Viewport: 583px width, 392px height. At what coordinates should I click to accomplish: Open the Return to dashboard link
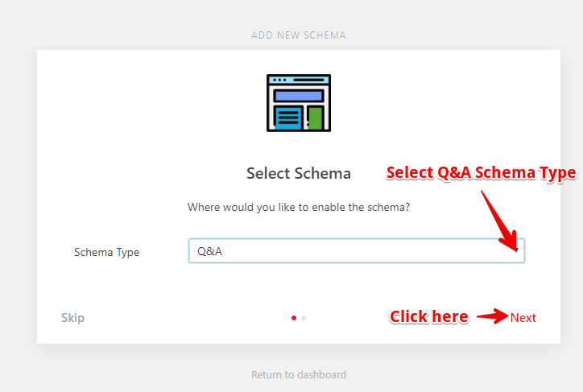click(x=299, y=374)
